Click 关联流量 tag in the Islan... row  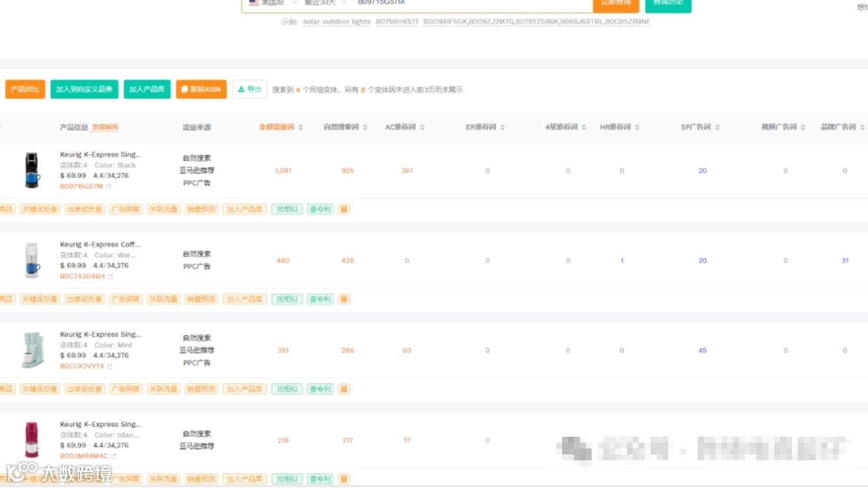point(163,479)
